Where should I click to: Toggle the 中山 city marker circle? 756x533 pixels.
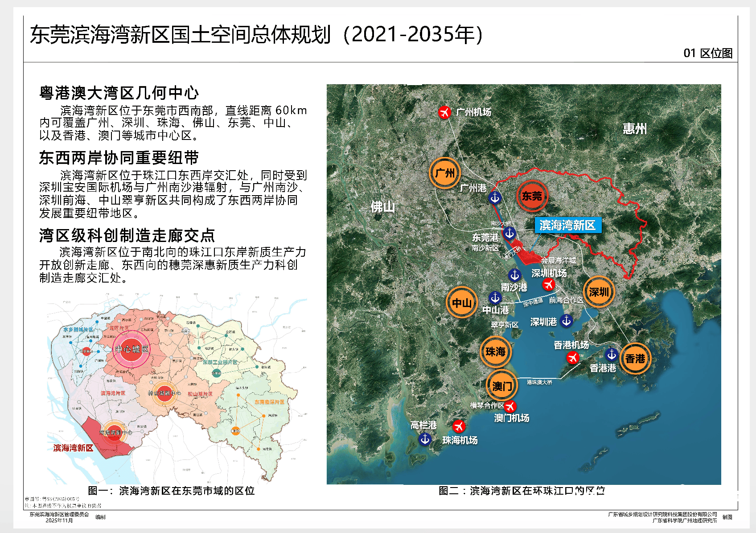point(462,302)
